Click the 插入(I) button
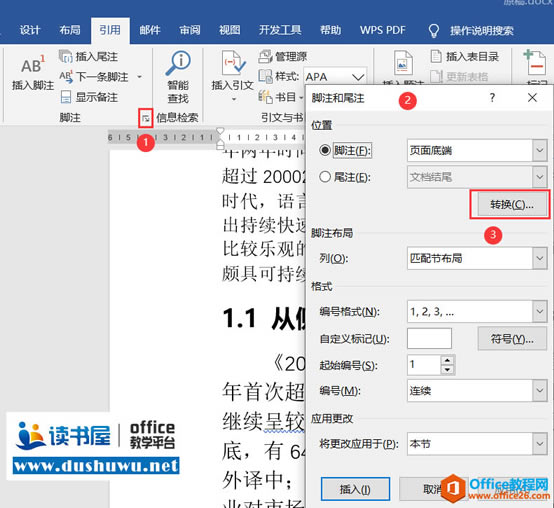 [x=355, y=489]
